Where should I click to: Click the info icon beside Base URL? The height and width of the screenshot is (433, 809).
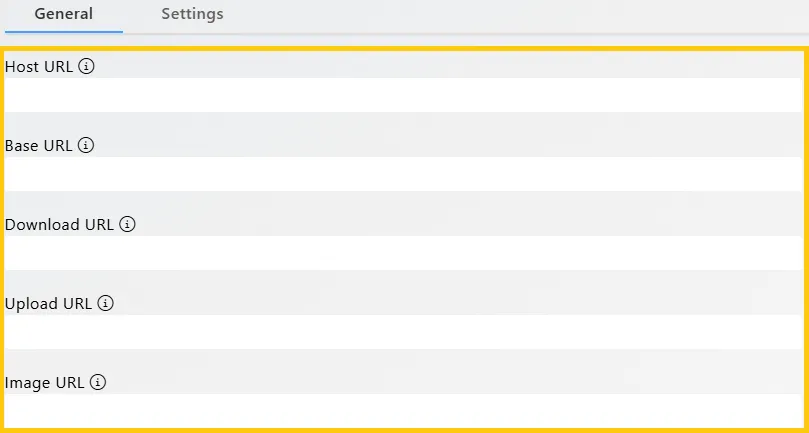86,146
